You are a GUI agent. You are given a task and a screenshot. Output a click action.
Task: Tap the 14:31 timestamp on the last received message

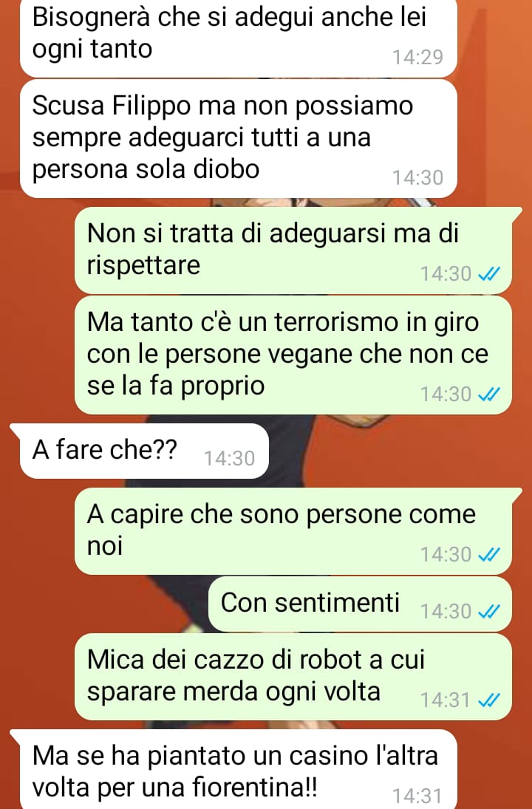(x=418, y=796)
